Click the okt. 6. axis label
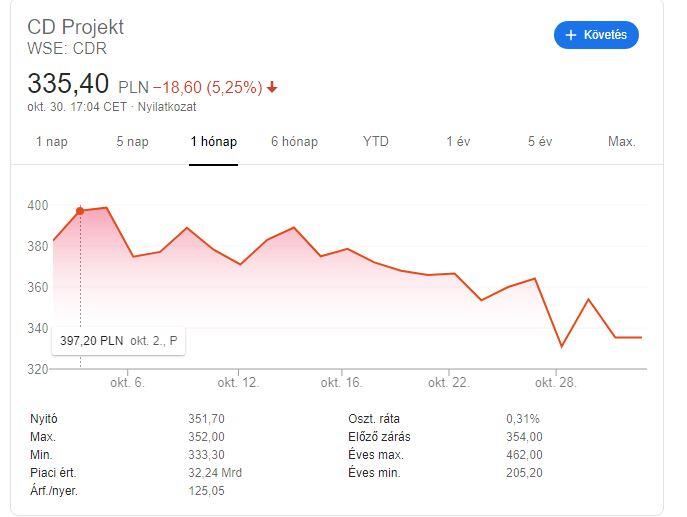Image resolution: width=687 pixels, height=517 pixels. [127, 383]
